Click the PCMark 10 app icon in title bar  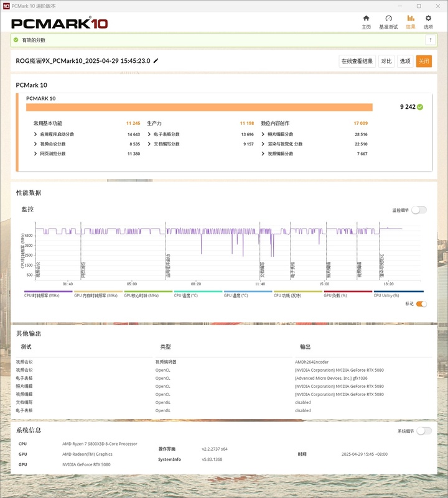tap(6, 6)
